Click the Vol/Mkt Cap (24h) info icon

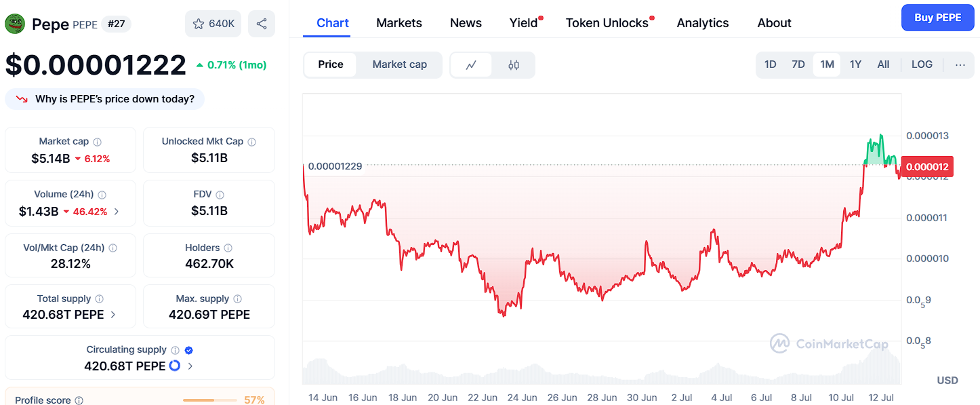coord(113,248)
